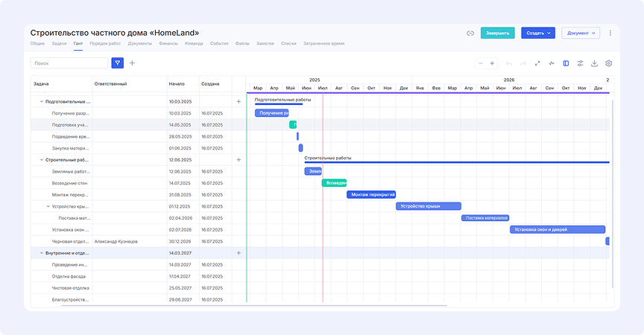Collapse the Подготовительные работы group

click(40, 101)
